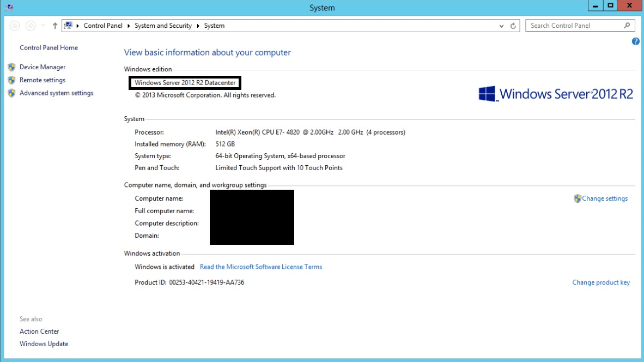Open Control Panel breadcrumb
The image size is (644, 362).
point(103,26)
